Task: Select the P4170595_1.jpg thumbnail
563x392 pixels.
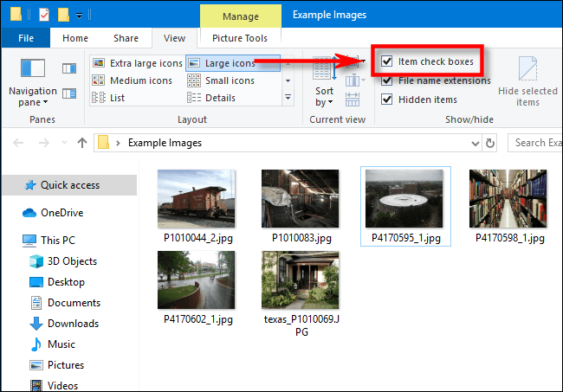Action: 404,199
